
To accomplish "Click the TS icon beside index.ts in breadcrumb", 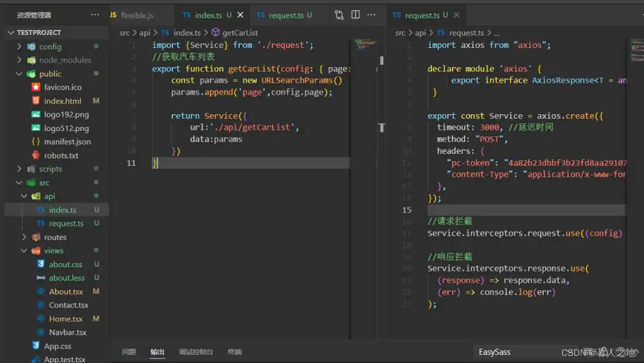I will point(165,33).
